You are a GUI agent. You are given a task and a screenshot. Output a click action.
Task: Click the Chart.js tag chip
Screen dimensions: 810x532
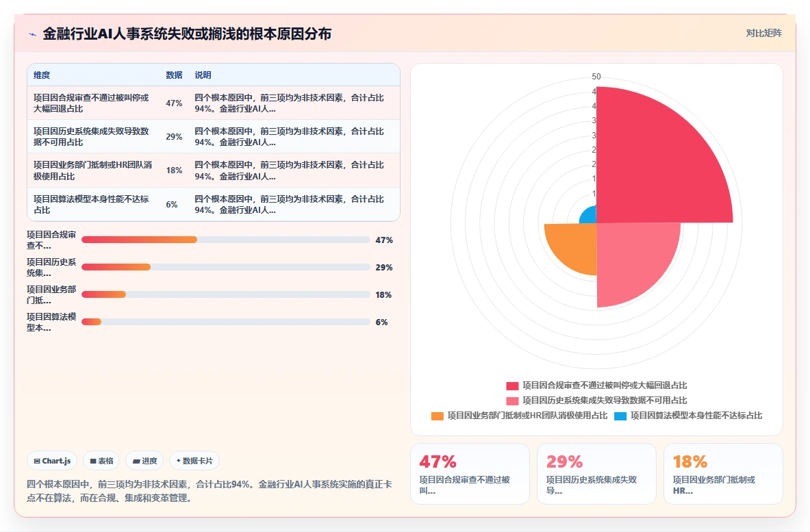pyautogui.click(x=52, y=461)
